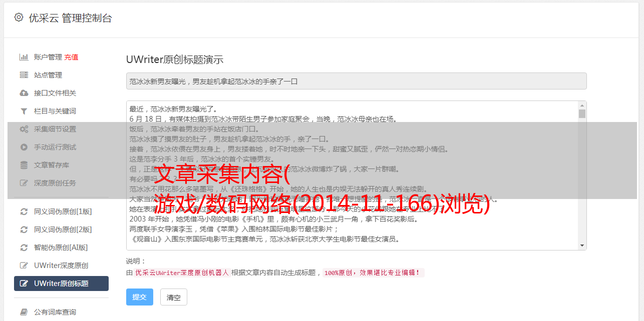Click the server icon next to 站点管理
The height and width of the screenshot is (321, 644).
[24, 75]
